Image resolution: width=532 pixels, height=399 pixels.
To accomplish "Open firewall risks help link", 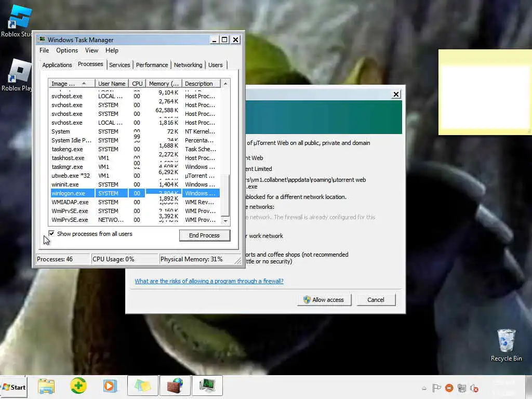I will tap(209, 281).
